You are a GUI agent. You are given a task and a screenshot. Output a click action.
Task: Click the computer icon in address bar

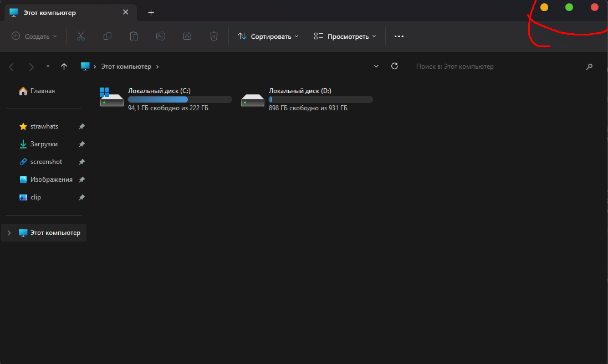(85, 66)
